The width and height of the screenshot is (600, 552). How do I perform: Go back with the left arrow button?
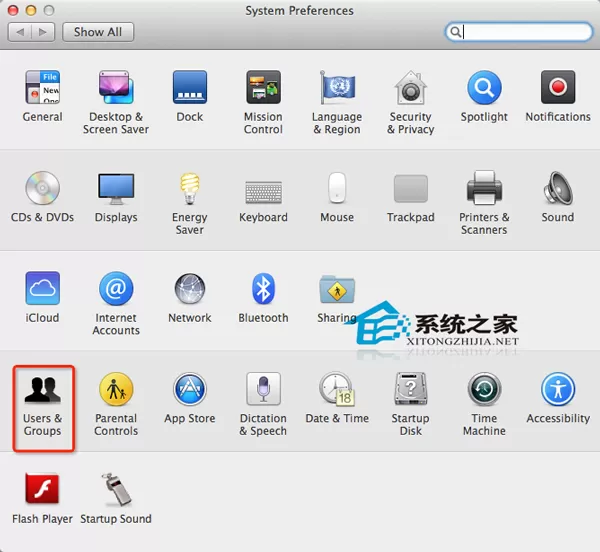[20, 32]
